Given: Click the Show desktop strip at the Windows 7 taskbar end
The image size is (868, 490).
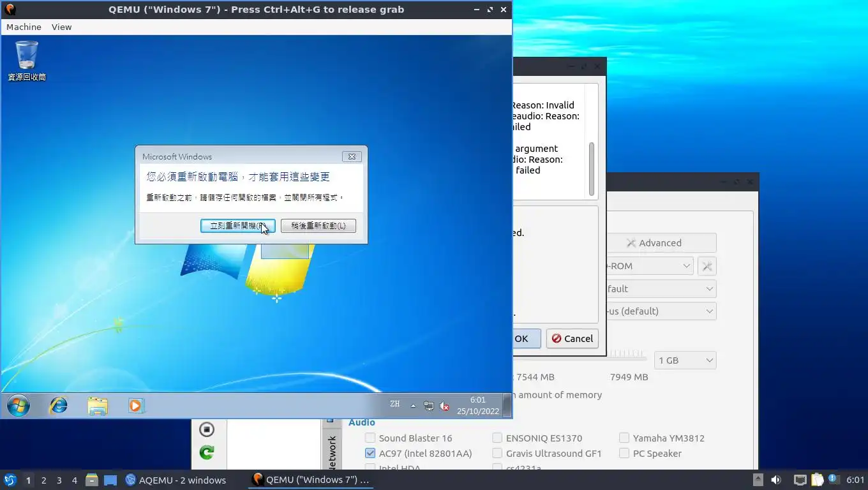Looking at the screenshot, I should pos(507,405).
